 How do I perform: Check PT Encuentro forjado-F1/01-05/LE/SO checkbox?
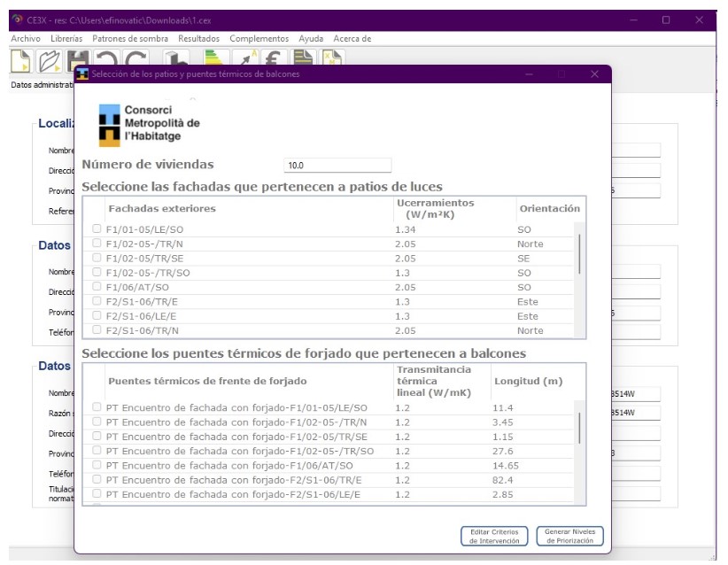coord(97,406)
